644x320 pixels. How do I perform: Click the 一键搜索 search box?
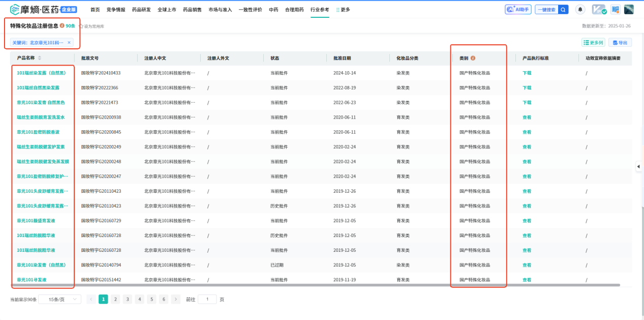pyautogui.click(x=546, y=9)
